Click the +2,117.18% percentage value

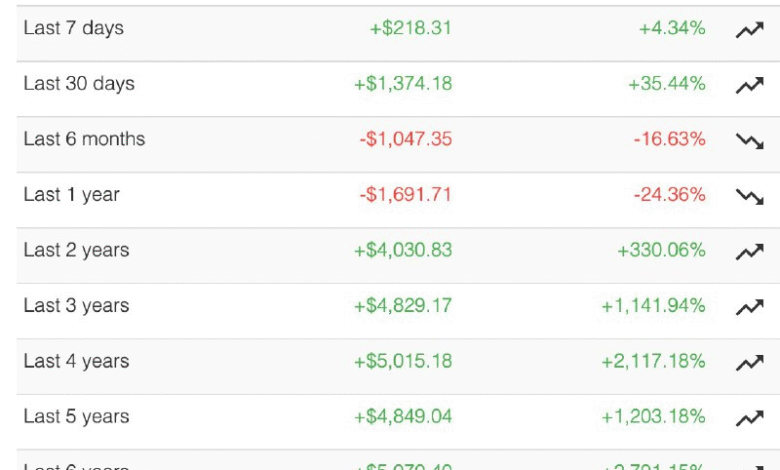(x=653, y=361)
